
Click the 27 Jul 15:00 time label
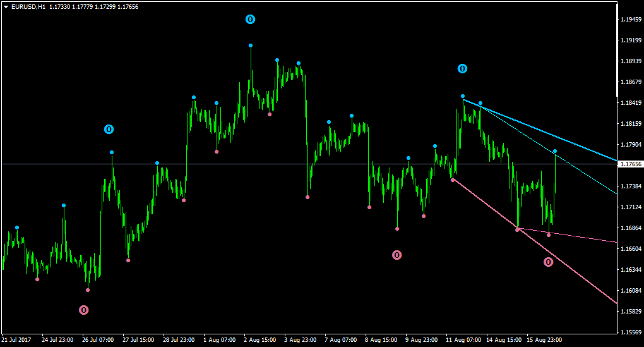pyautogui.click(x=138, y=340)
